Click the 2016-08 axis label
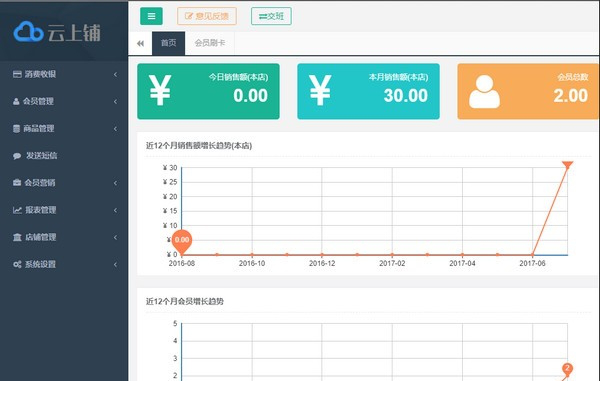 (x=182, y=263)
